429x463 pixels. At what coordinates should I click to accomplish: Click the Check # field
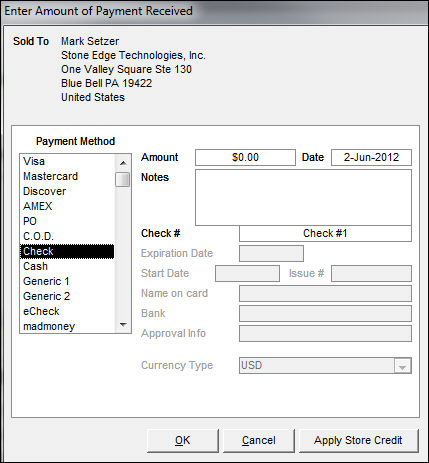325,233
